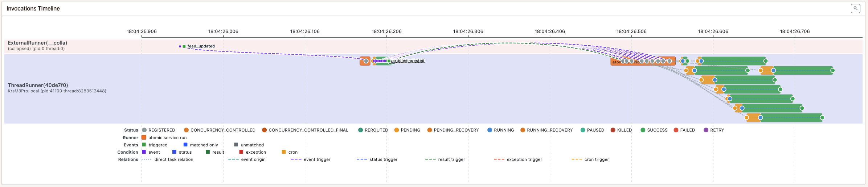
Task: Click the atomic service run legend swatch
Action: click(x=144, y=137)
